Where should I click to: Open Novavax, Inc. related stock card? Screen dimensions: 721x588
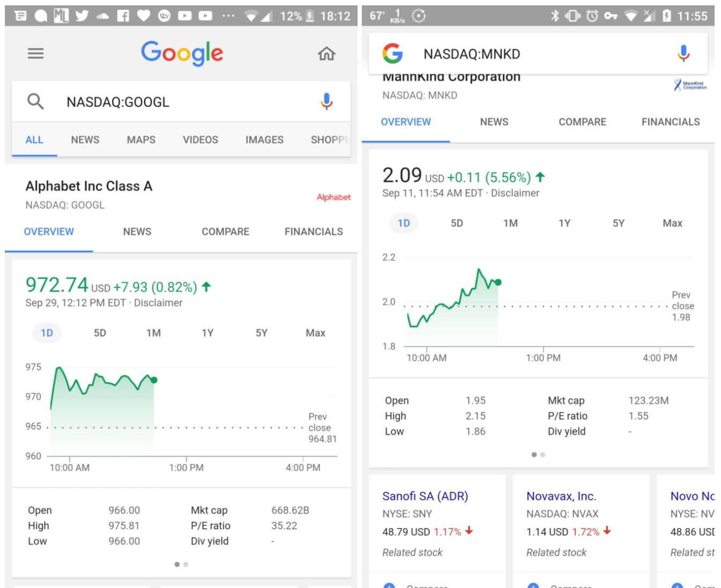561,496
